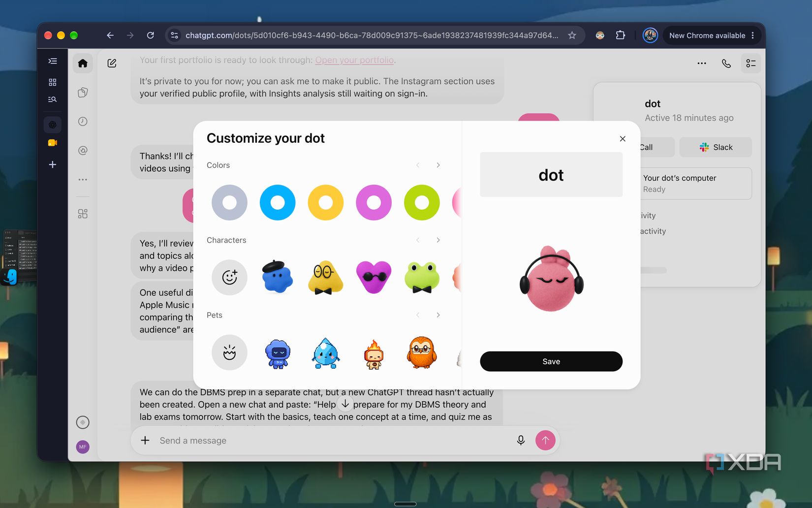The height and width of the screenshot is (508, 812).
Task: Edit the dot name field
Action: pyautogui.click(x=551, y=175)
